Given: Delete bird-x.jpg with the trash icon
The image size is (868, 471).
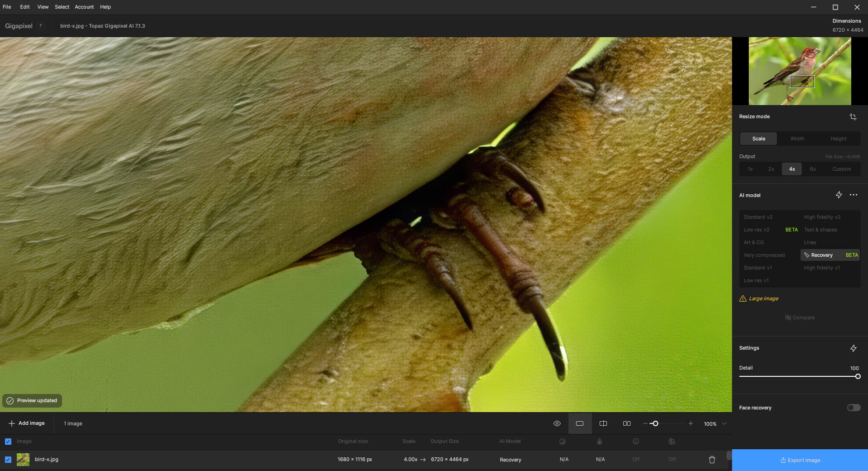Looking at the screenshot, I should tap(712, 460).
